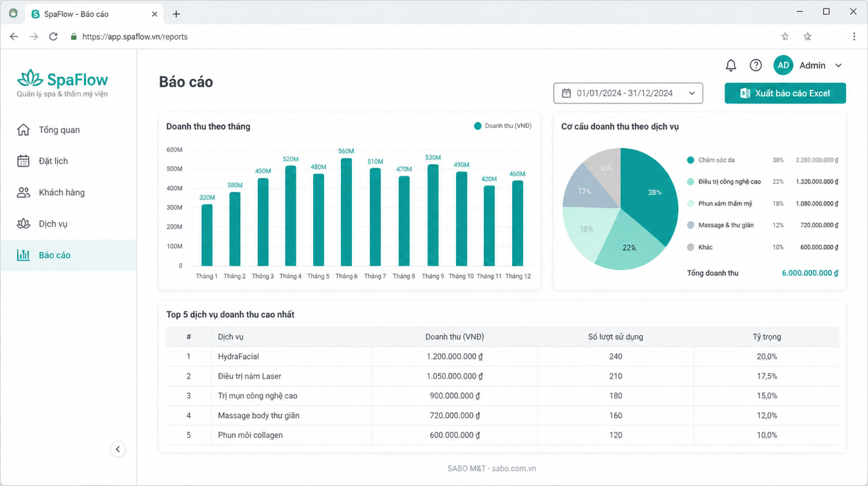Viewport: 868px width, 486px height.
Task: Switch to the SpaFlow - Báo cáo browser tab
Action: coord(94,14)
